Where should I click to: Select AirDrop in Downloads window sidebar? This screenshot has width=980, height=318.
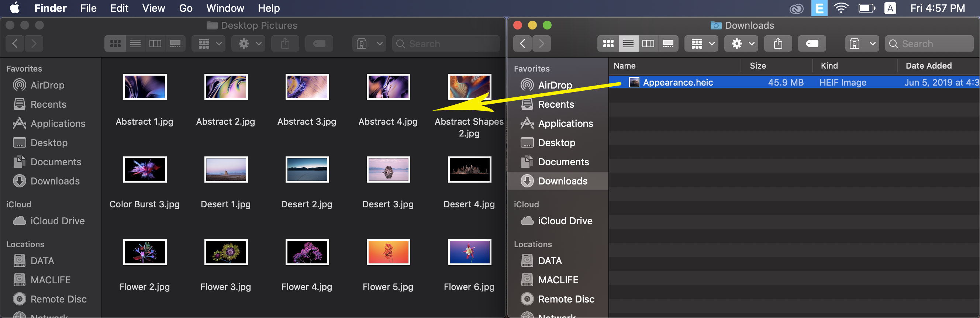[558, 85]
